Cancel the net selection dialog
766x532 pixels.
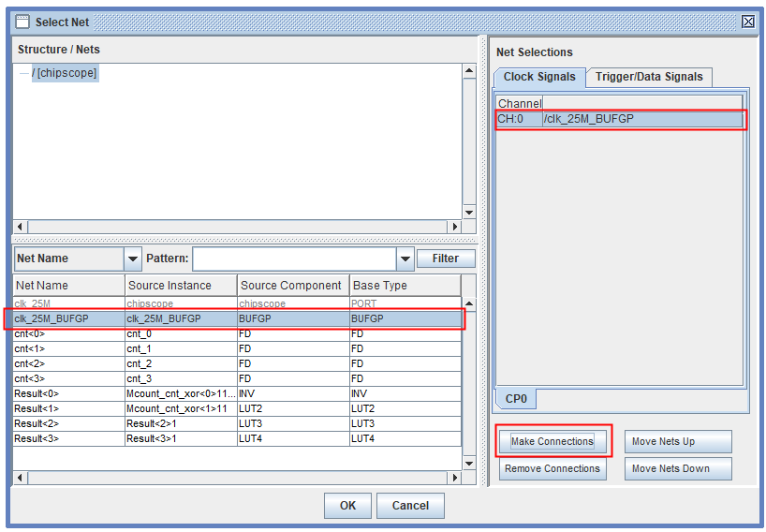(410, 506)
